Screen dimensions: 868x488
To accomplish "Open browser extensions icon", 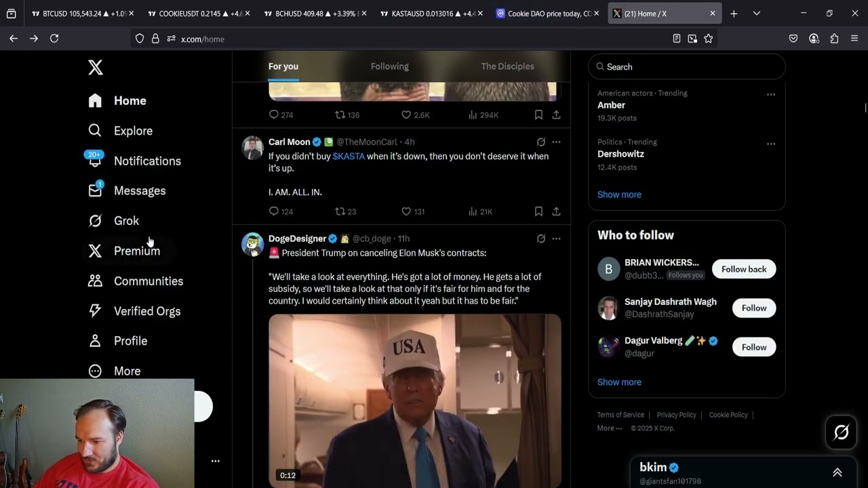I will tap(834, 39).
